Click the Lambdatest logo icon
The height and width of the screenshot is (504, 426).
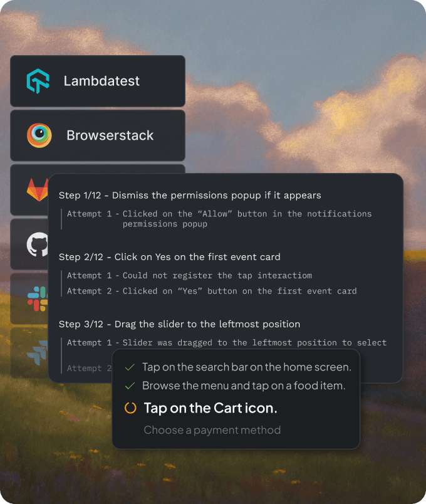pos(38,81)
